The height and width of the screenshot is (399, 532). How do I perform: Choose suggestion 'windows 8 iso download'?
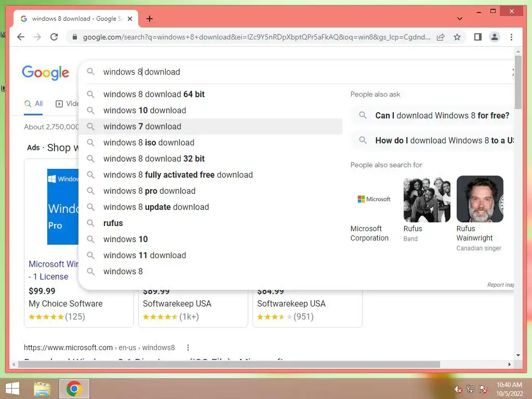pos(210,142)
